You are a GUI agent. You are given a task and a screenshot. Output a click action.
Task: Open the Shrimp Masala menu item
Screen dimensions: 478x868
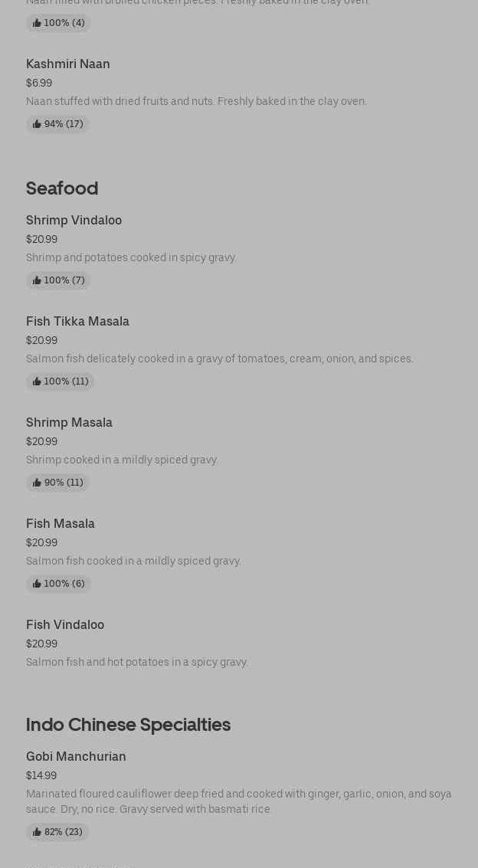click(69, 423)
